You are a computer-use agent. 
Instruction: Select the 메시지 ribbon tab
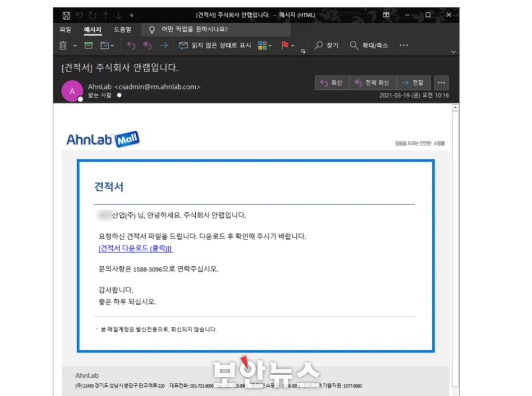pos(93,29)
